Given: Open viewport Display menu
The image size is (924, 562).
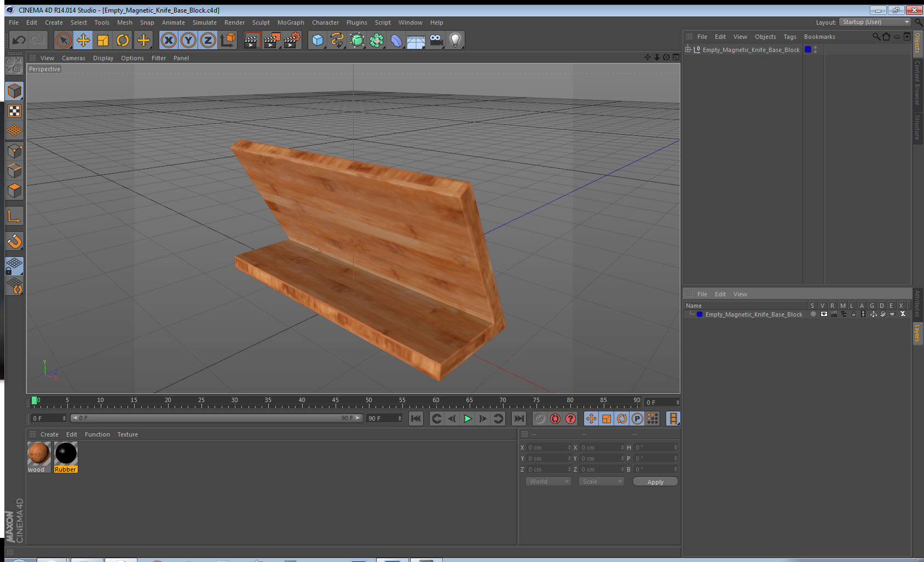Looking at the screenshot, I should pos(103,58).
